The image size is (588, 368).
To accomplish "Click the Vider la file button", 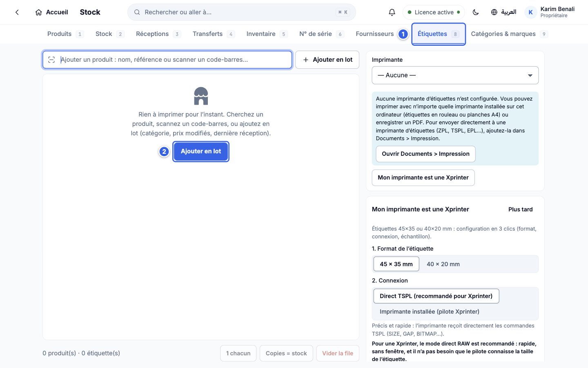I will point(338,353).
